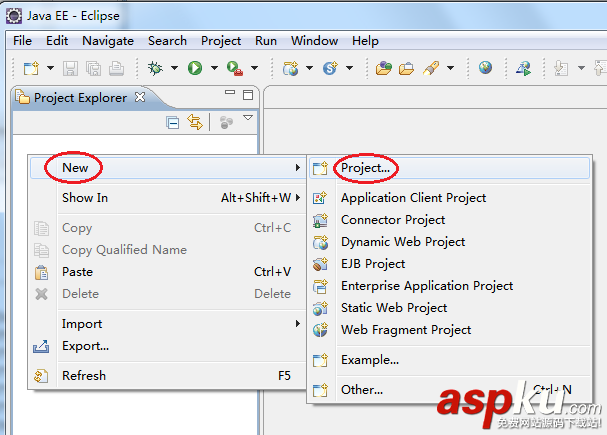Select Static Web Project
Image resolution: width=607 pixels, height=435 pixels.
click(x=449, y=308)
